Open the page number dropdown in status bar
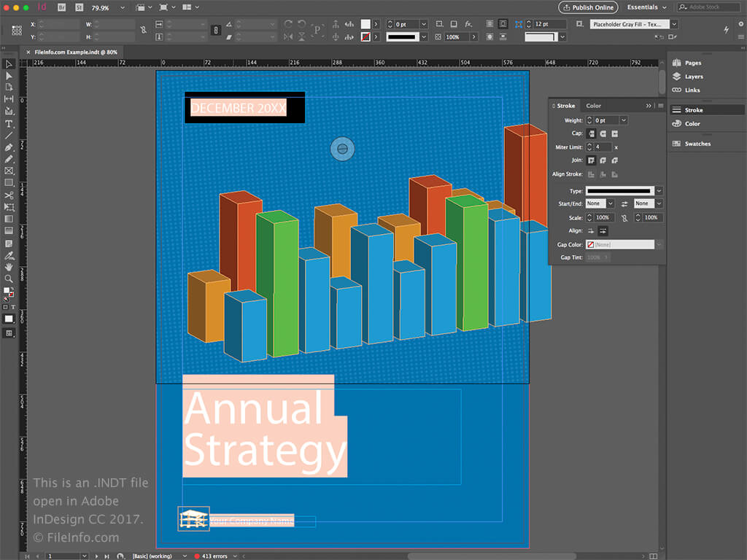The height and width of the screenshot is (560, 747). (84, 556)
